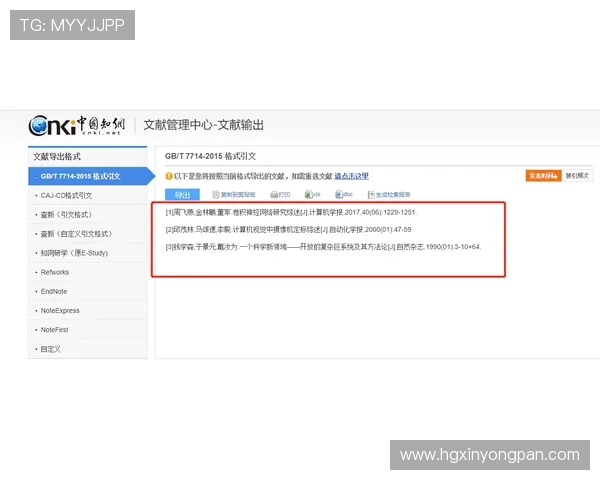Click the 文献导出格式 sidebar heading

click(x=57, y=157)
